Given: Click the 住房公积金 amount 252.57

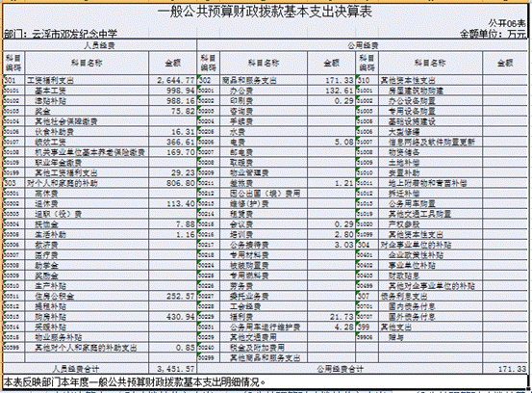Looking at the screenshot, I should [x=173, y=296].
